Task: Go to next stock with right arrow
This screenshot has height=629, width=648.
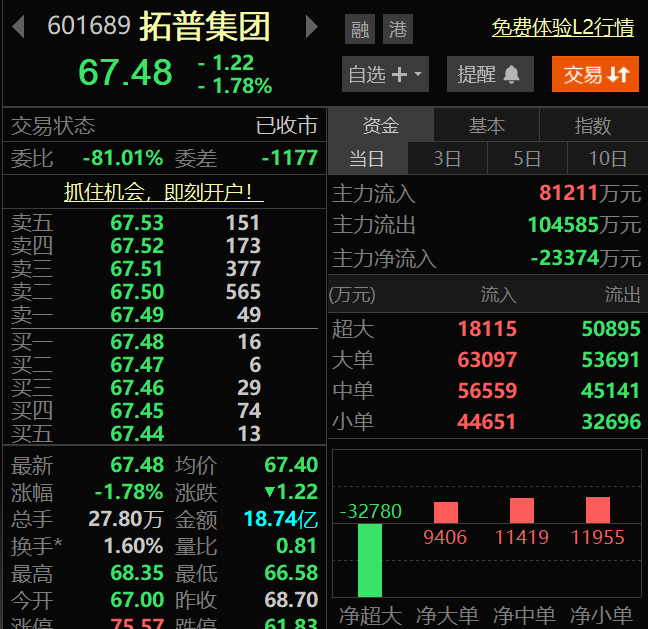Action: (312, 26)
